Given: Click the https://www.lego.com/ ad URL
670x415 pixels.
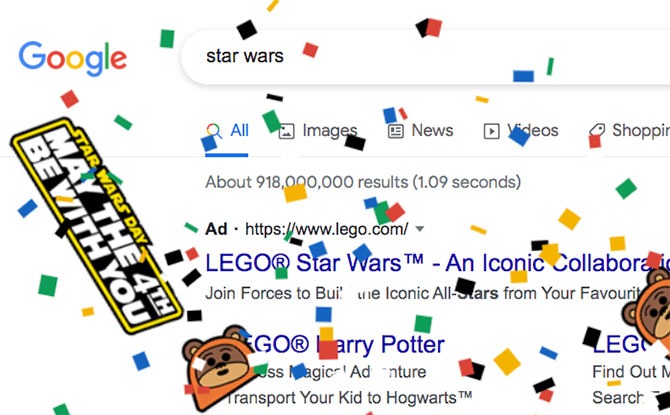Looking at the screenshot, I should 327,229.
